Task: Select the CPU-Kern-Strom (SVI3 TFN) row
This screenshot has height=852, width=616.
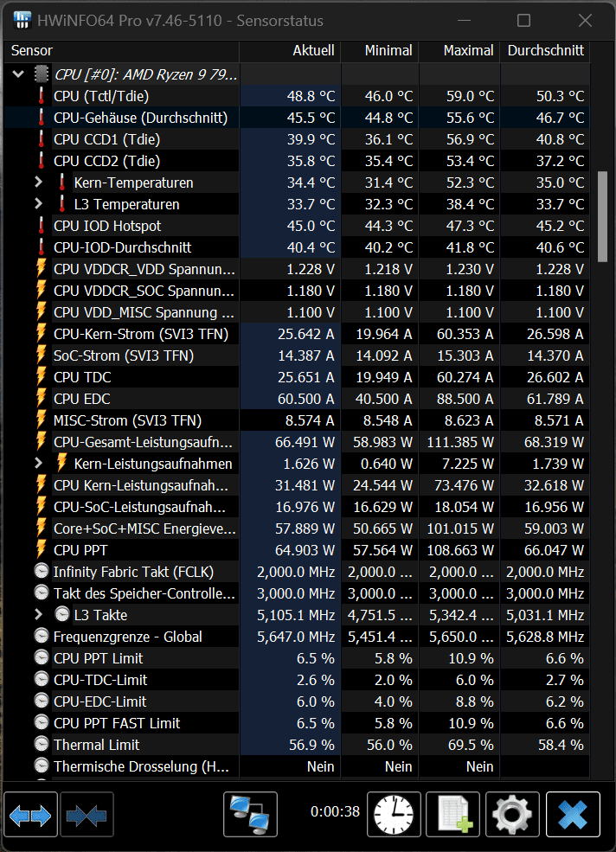Action: [297, 334]
